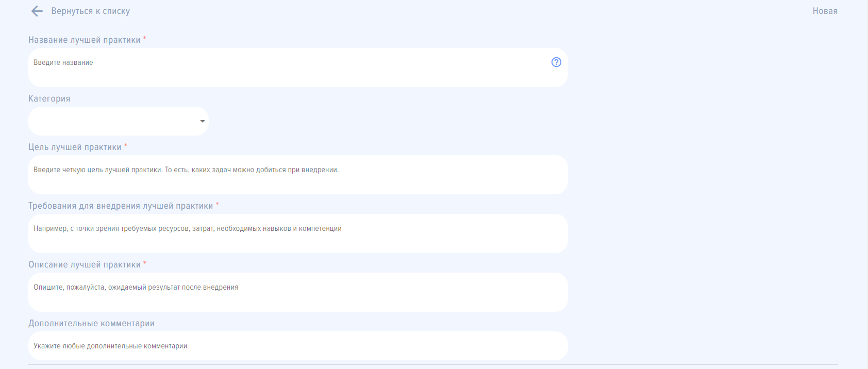Click the 'Вернуться к списку' link text
The height and width of the screenshot is (369, 868).
coord(90,11)
